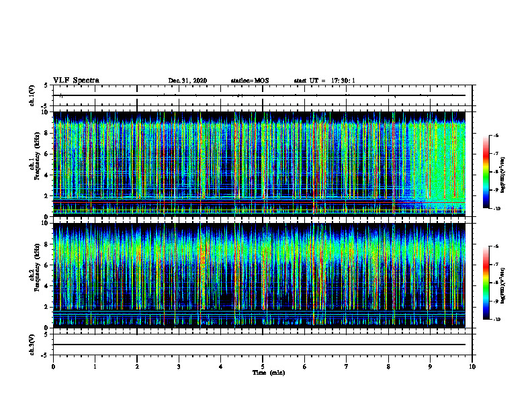Click time axis tick label "2"
The height and width of the screenshot is (411, 532).
point(137,367)
